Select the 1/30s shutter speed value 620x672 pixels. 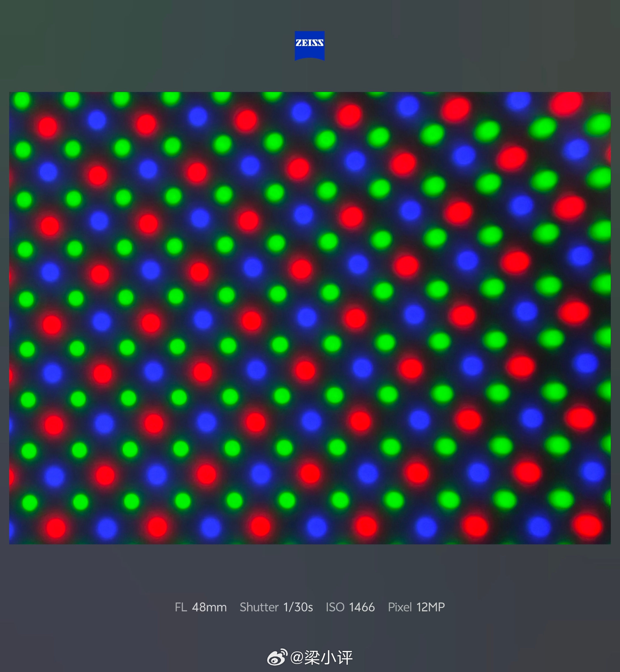coord(298,607)
